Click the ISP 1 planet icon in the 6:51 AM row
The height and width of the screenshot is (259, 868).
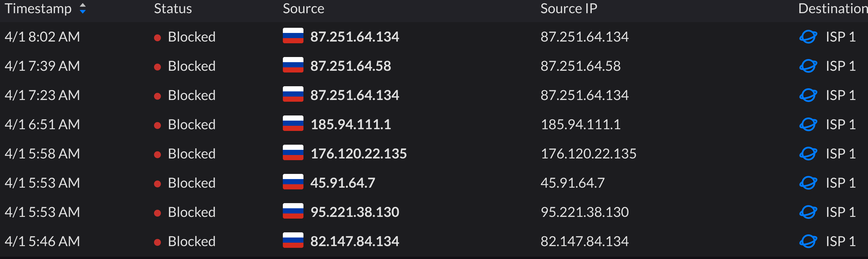[x=808, y=124]
